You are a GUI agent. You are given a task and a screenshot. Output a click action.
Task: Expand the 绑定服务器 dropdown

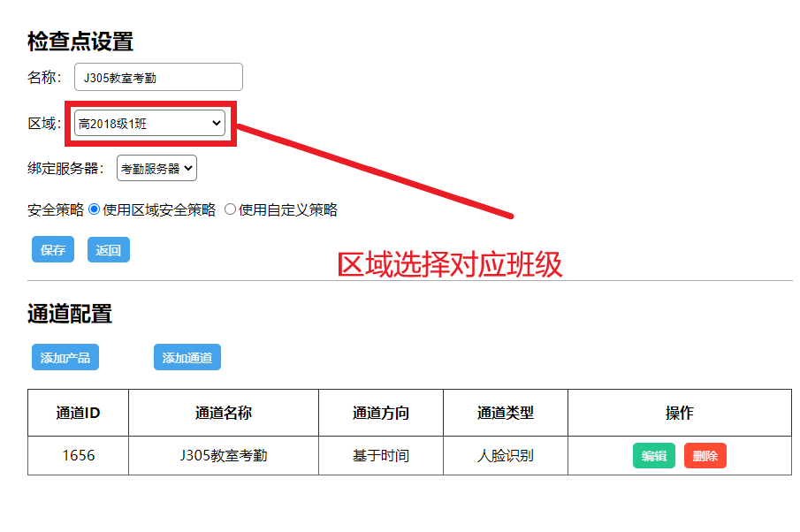(x=156, y=168)
